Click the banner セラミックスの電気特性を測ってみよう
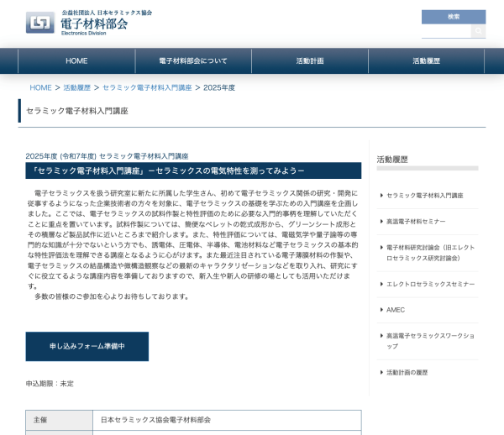The height and width of the screenshot is (435, 504). 193,170
